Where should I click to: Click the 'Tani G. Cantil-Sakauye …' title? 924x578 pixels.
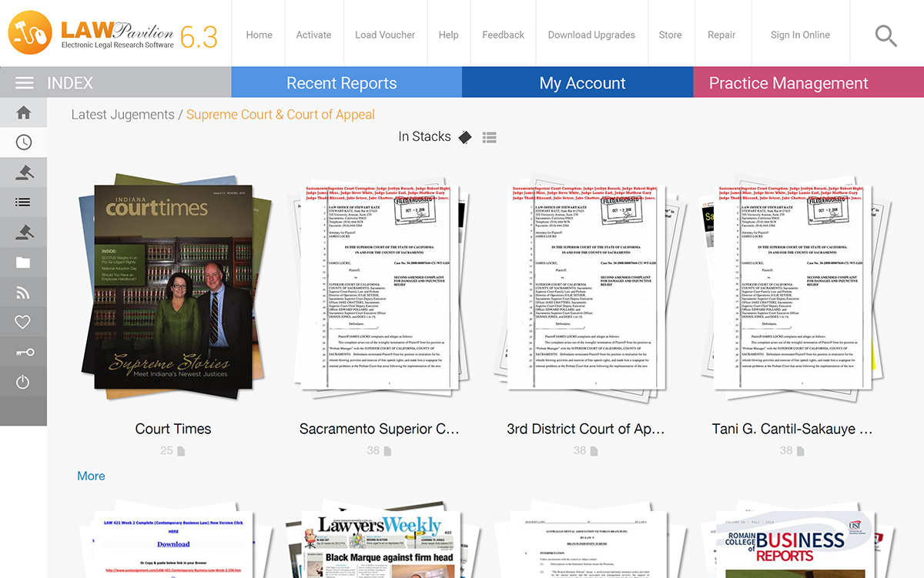point(792,429)
